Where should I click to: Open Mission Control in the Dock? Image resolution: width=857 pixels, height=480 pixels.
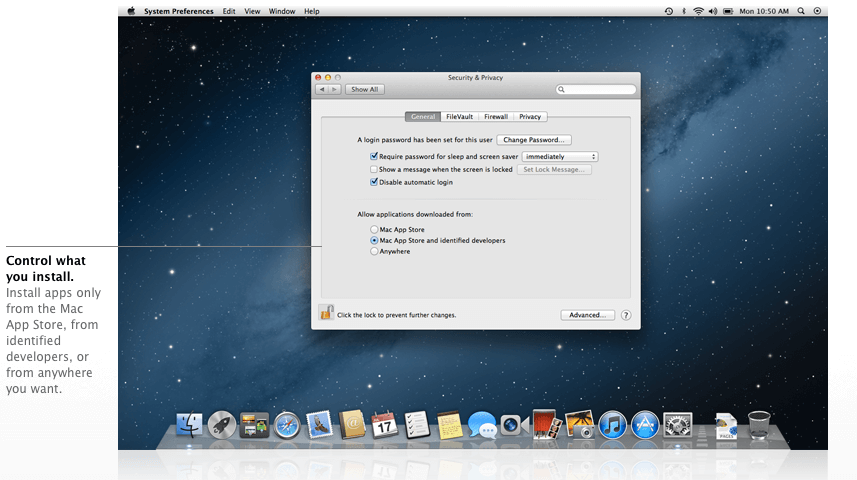pos(254,425)
